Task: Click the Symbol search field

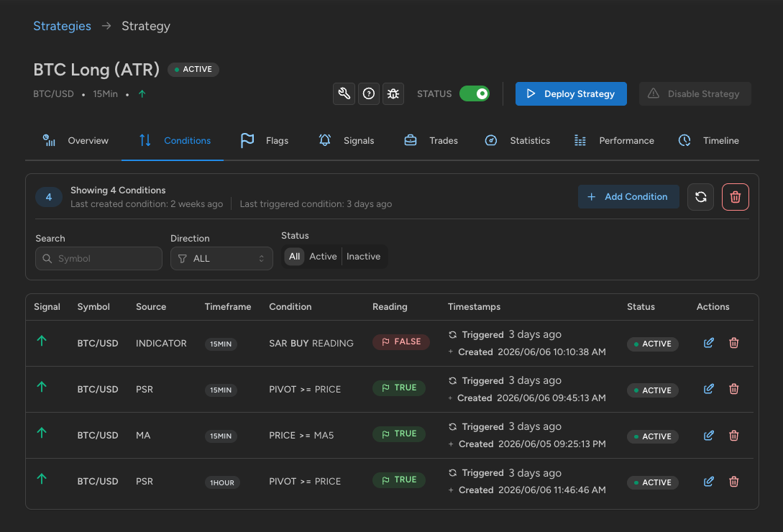Action: (x=99, y=258)
